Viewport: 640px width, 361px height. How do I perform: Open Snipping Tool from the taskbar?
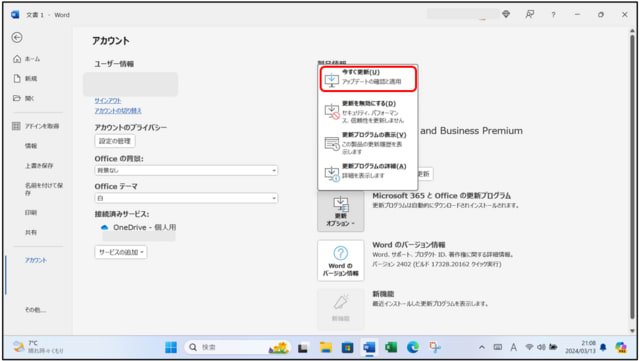point(435,347)
